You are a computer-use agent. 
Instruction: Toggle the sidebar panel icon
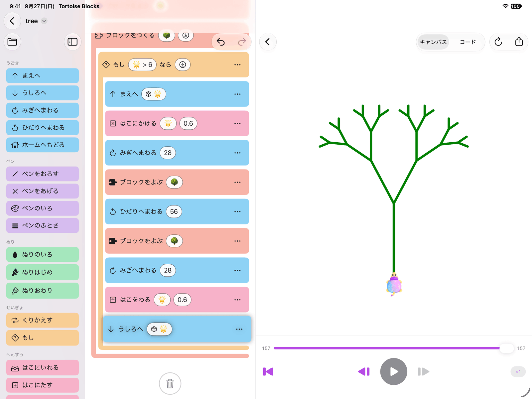point(72,42)
